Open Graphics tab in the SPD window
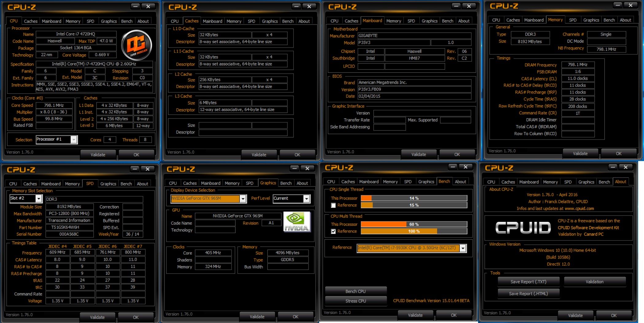This screenshot has height=323, width=644. 108,184
